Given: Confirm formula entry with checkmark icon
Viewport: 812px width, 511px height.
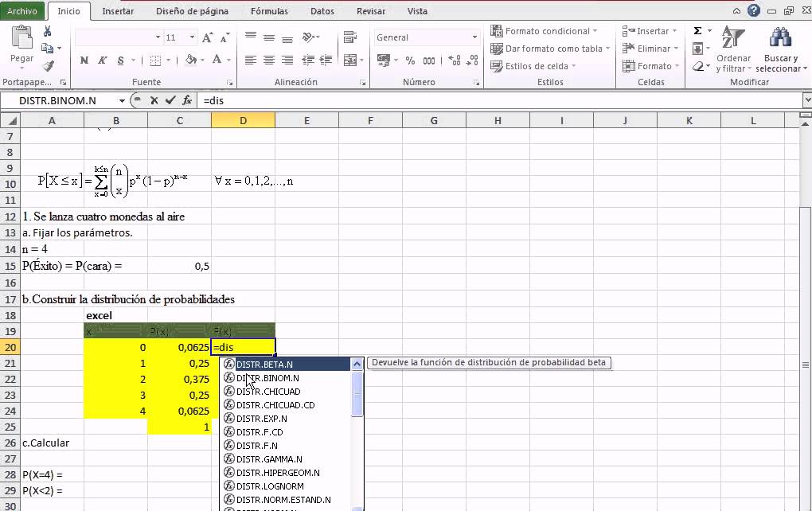Looking at the screenshot, I should click(x=170, y=100).
